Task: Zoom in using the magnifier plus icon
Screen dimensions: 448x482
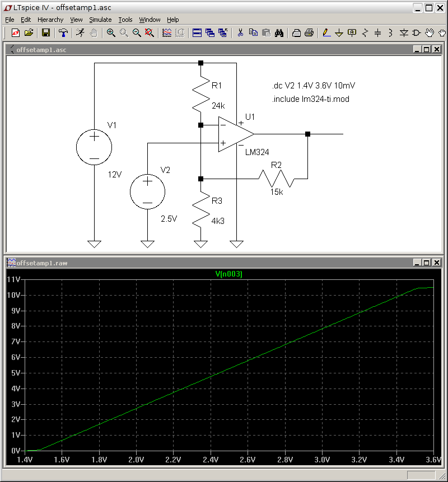Action: [111, 32]
